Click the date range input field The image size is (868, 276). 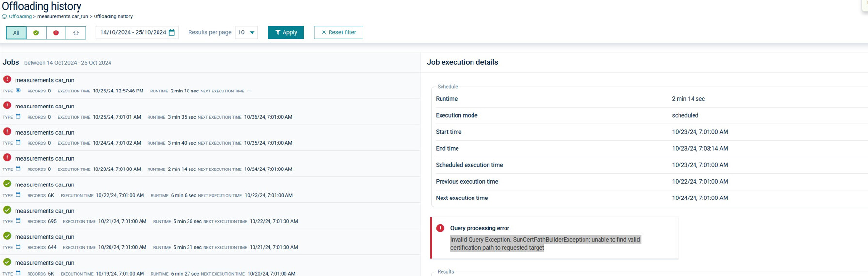(x=133, y=32)
